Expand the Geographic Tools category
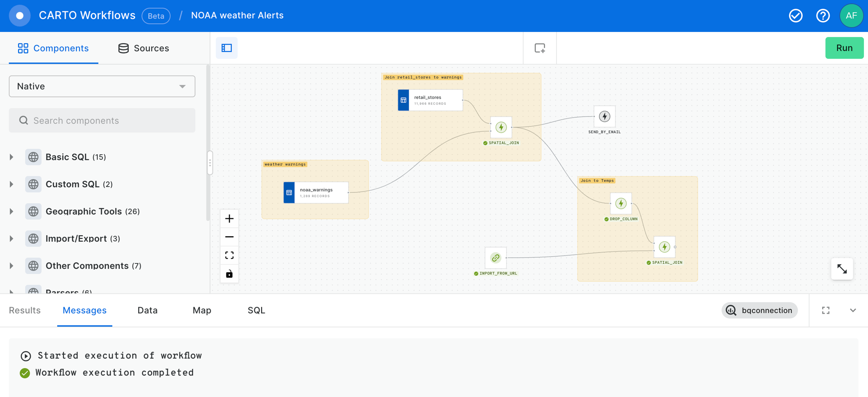Viewport: 868px width, 397px height. (11, 211)
